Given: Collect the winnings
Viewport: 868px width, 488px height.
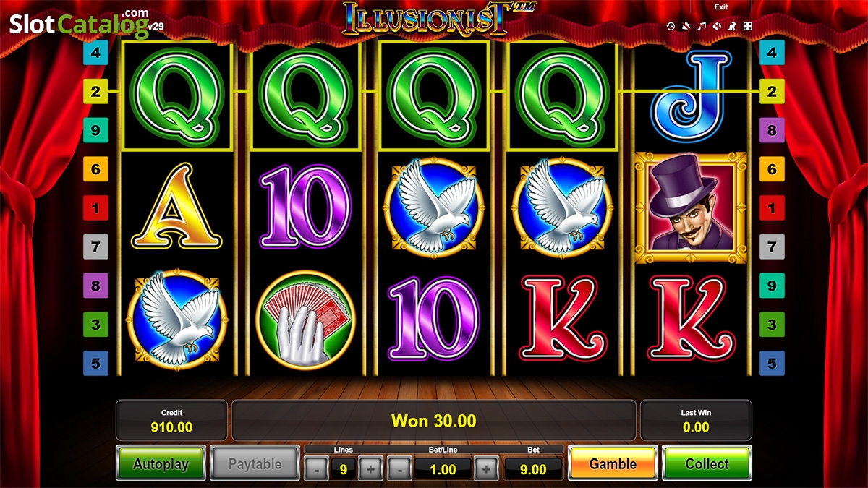Looking at the screenshot, I should [707, 464].
